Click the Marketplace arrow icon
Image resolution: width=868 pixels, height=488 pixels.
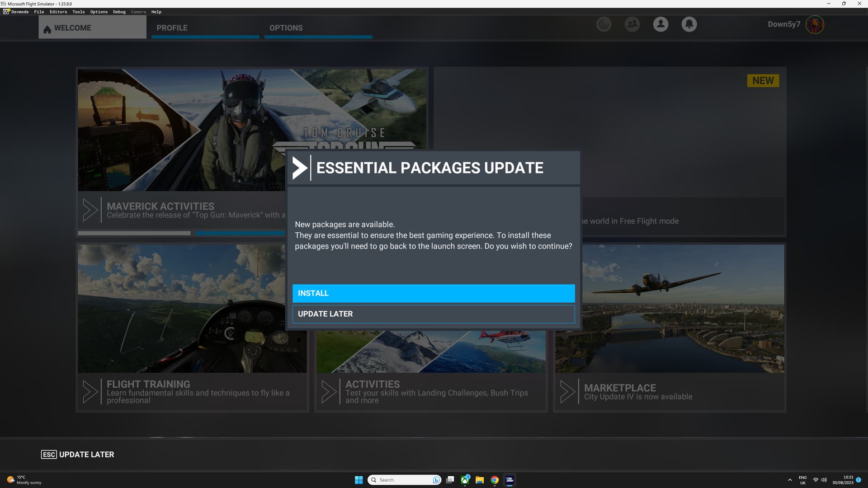567,391
